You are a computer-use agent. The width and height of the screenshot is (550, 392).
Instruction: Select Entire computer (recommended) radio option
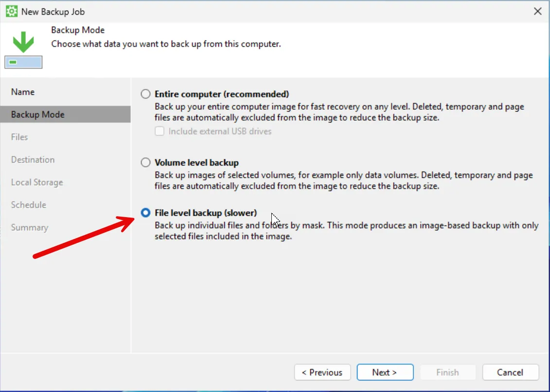145,94
